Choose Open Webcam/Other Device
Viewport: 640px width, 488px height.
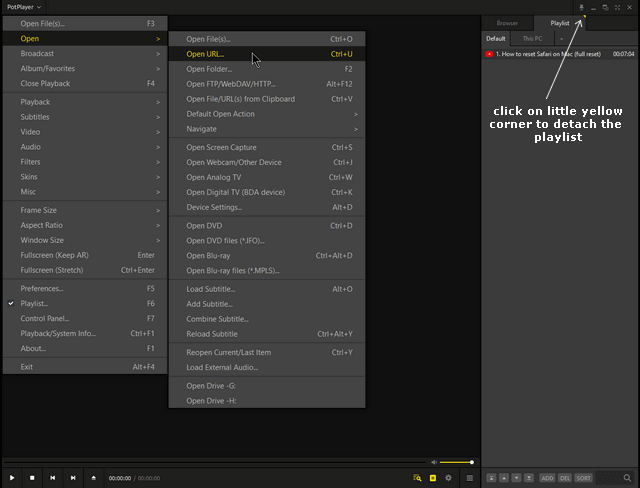click(x=267, y=162)
